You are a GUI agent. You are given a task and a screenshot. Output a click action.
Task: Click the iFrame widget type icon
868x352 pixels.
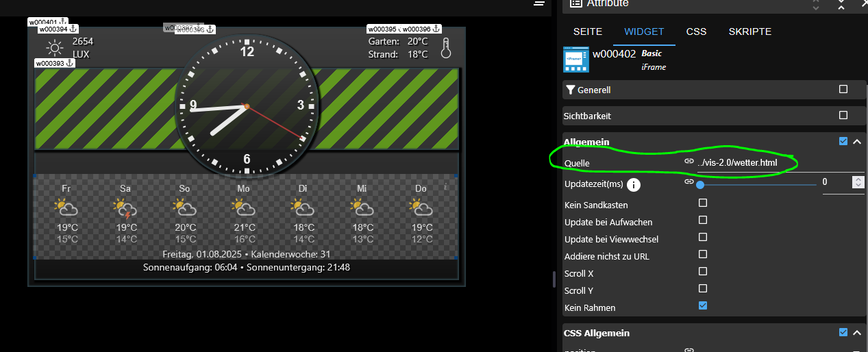[x=576, y=60]
